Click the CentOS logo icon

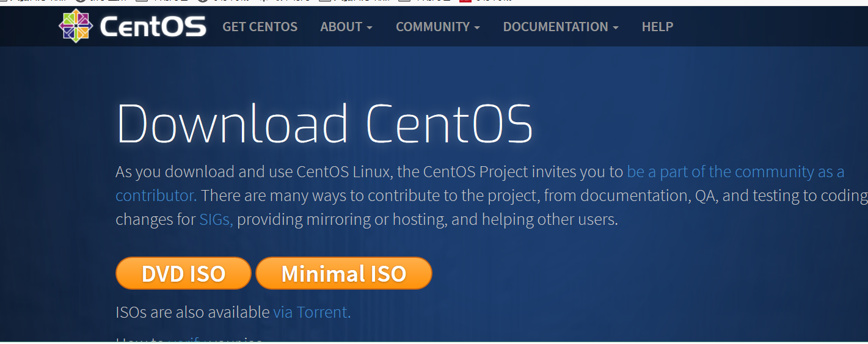tap(76, 26)
